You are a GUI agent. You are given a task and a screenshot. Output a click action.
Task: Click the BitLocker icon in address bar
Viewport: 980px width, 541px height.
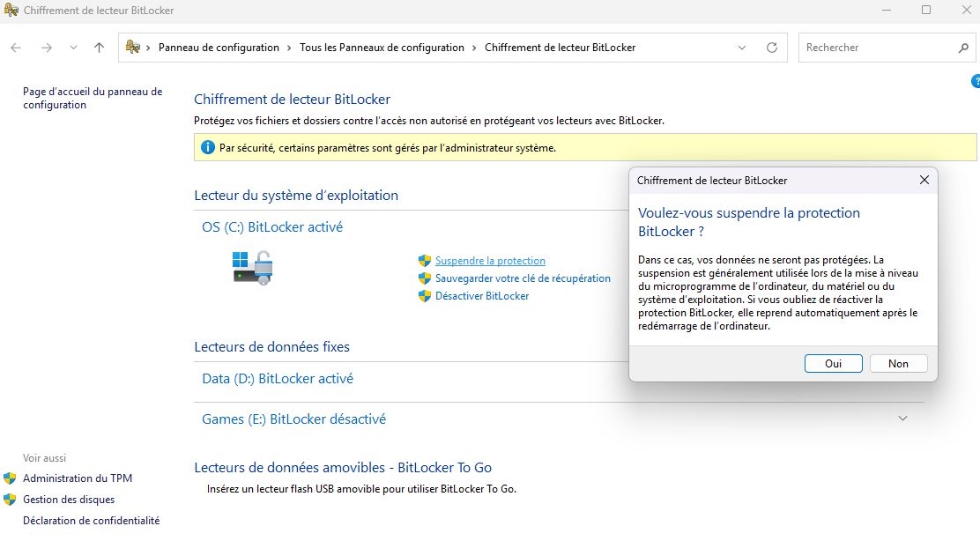132,47
